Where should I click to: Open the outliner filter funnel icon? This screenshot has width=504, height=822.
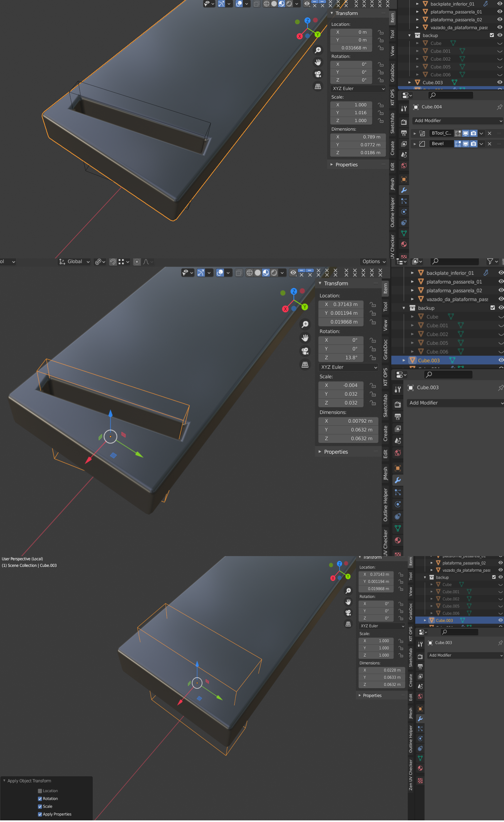point(492,262)
